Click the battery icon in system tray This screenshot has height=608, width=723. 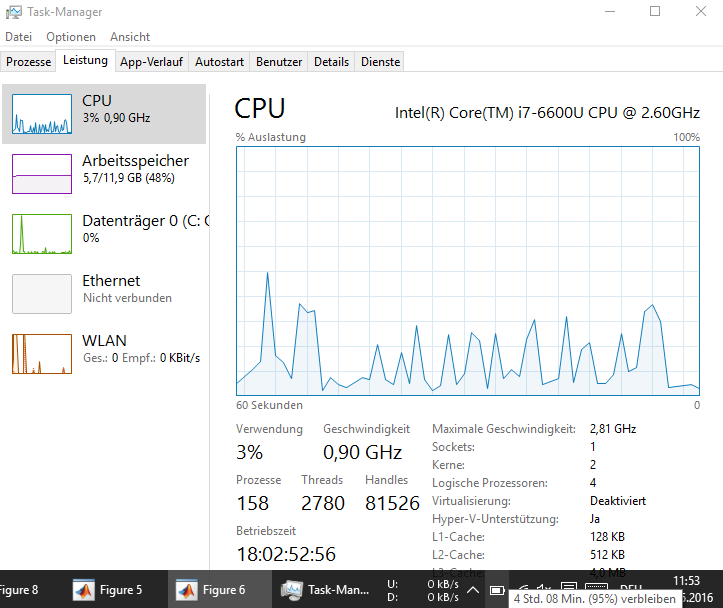pyautogui.click(x=497, y=590)
